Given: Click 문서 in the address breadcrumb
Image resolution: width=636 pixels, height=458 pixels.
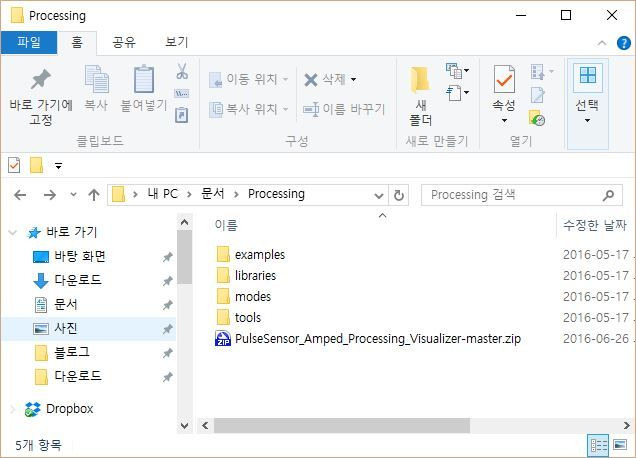Looking at the screenshot, I should 213,194.
